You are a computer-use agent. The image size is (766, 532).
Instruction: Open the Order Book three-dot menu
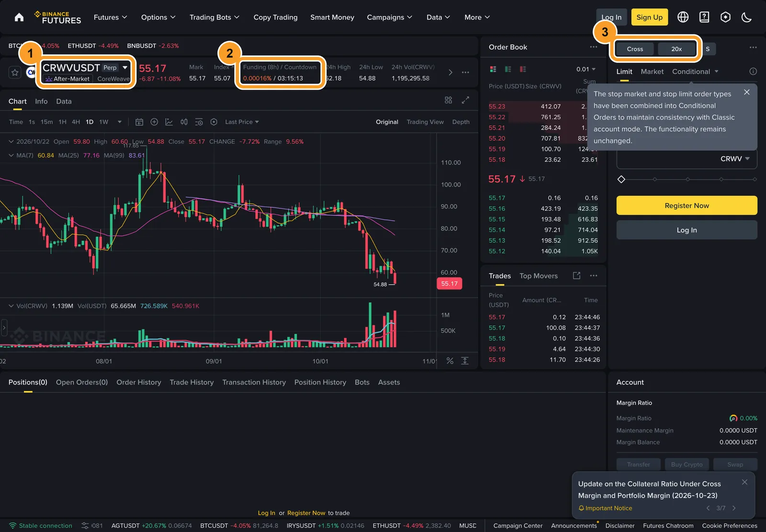[594, 47]
